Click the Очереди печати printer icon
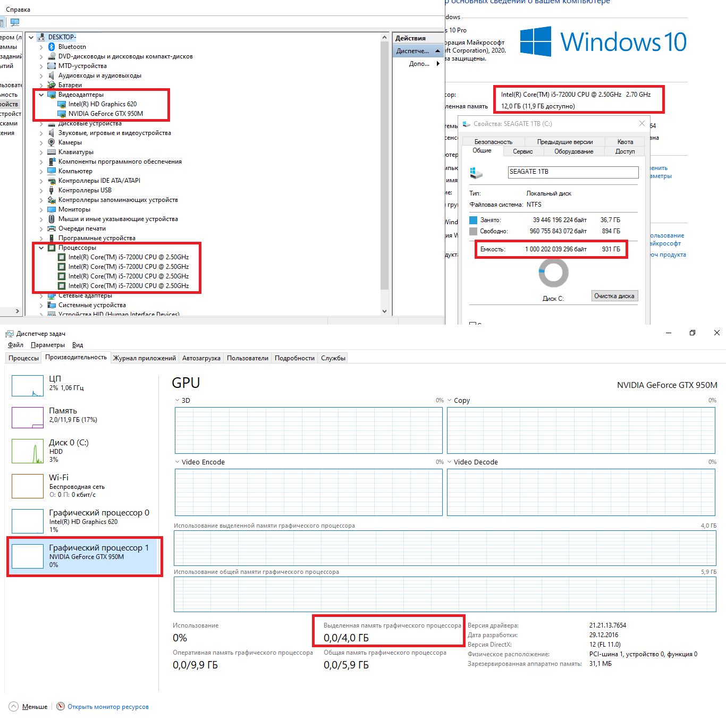Viewport: 726px width, 728px height. [52, 228]
